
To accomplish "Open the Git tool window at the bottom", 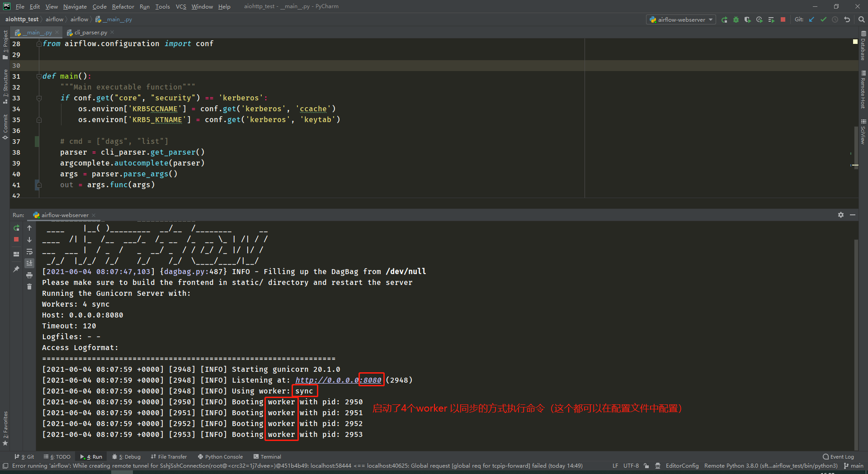I will 24,457.
